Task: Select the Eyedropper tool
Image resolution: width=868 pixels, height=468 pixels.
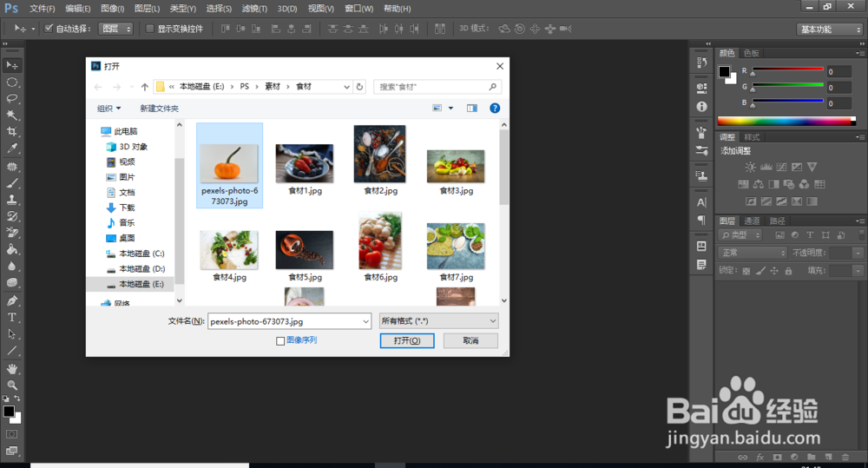Action: coord(11,148)
